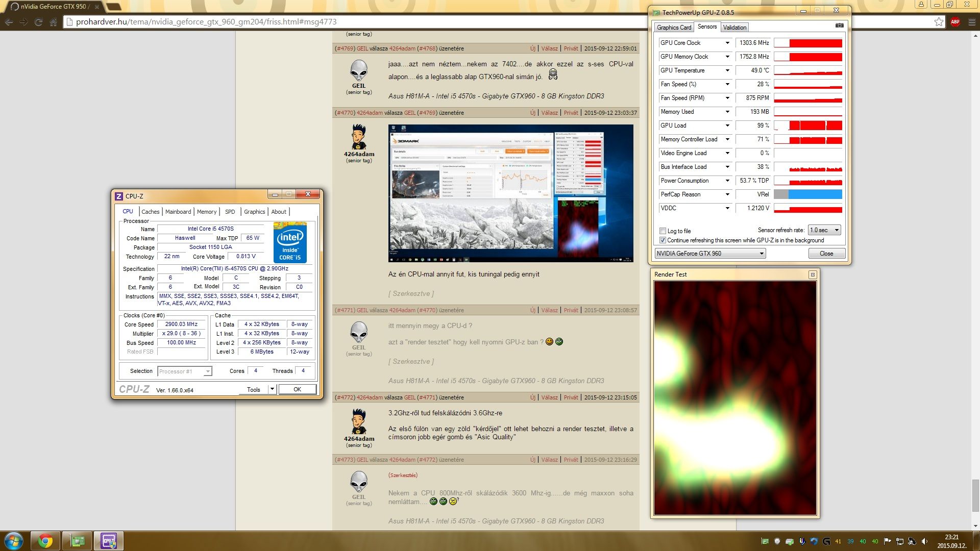
Task: Open the CPU-Z SPD tab
Action: pos(230,212)
